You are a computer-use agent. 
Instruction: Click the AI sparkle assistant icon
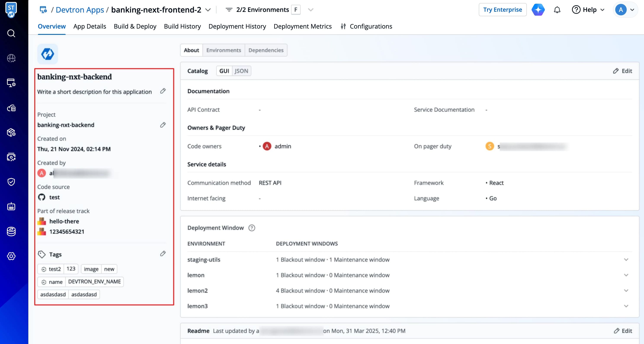point(538,10)
